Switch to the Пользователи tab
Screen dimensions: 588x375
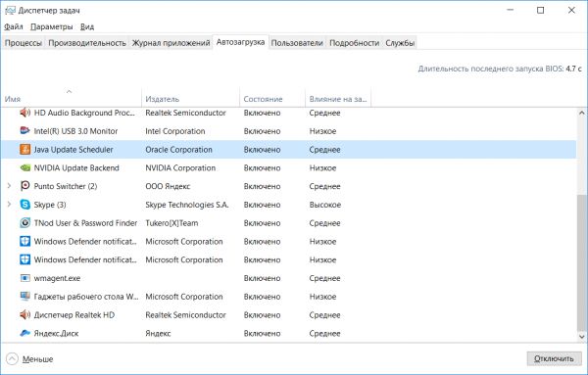[297, 43]
